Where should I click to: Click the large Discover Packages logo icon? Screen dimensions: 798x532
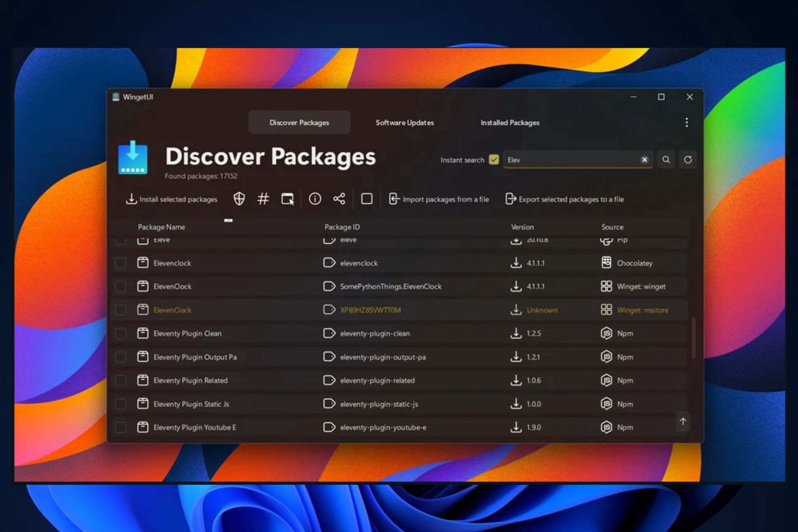133,157
